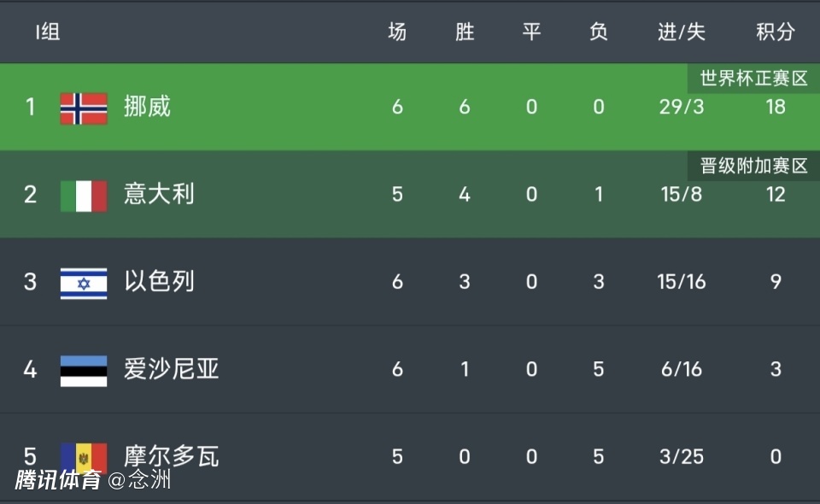Screen dimensions: 820x504
Task: Click the Israel flag icon
Action: (84, 283)
